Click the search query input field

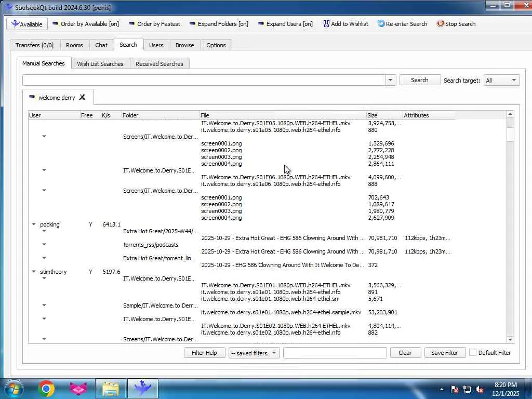204,81
